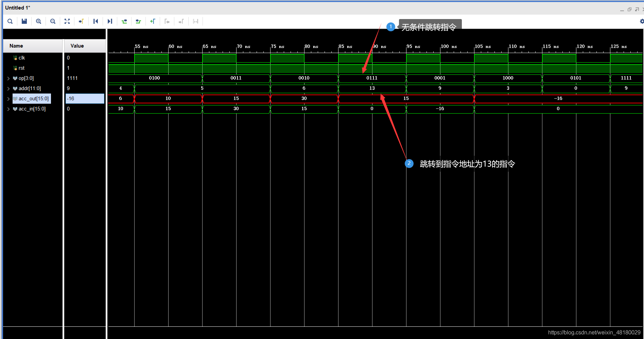Select the acc_out[15:0] signal name

[33, 99]
